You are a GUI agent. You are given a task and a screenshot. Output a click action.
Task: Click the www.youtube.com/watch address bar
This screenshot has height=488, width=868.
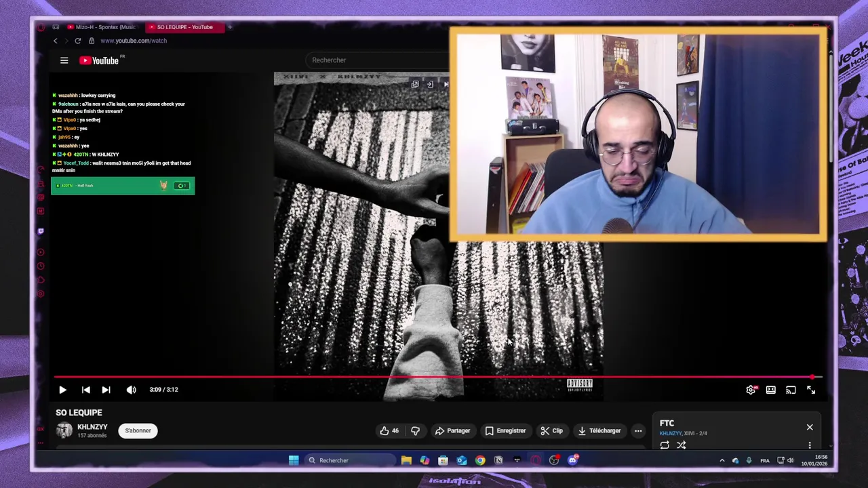pyautogui.click(x=134, y=41)
